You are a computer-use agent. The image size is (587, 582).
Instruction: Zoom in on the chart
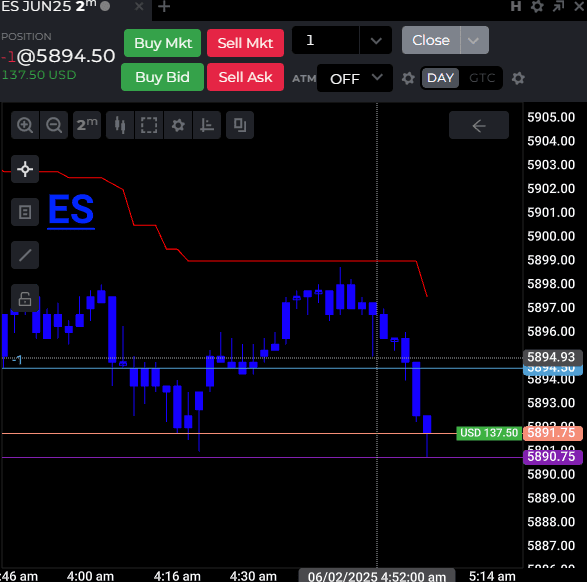click(25, 125)
